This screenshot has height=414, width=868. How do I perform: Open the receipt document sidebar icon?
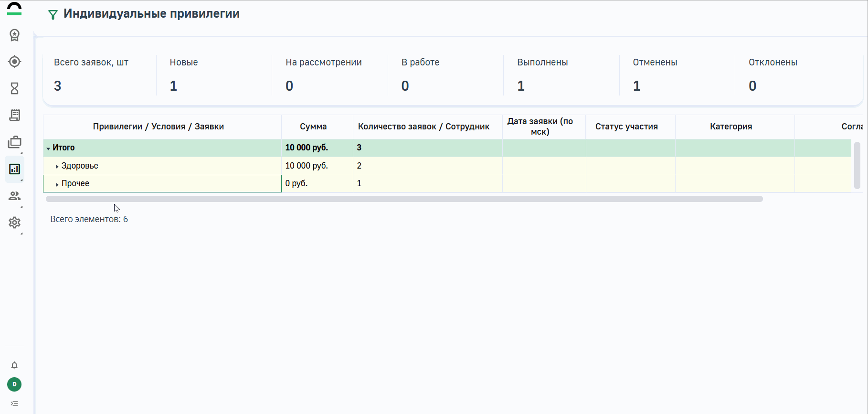click(x=14, y=115)
